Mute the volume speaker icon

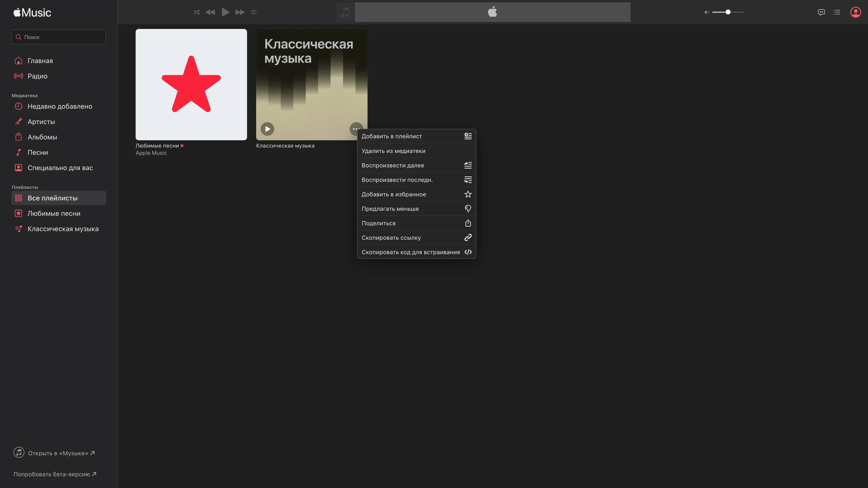pos(706,12)
